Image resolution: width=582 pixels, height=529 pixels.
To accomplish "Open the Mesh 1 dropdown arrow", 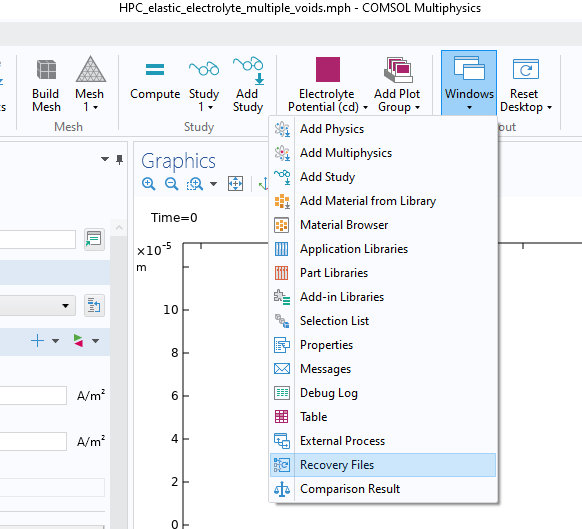I will [x=95, y=107].
